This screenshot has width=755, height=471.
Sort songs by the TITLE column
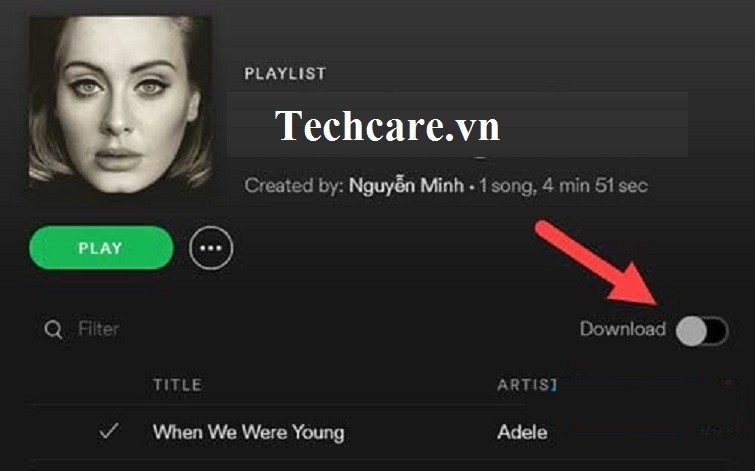coord(177,385)
